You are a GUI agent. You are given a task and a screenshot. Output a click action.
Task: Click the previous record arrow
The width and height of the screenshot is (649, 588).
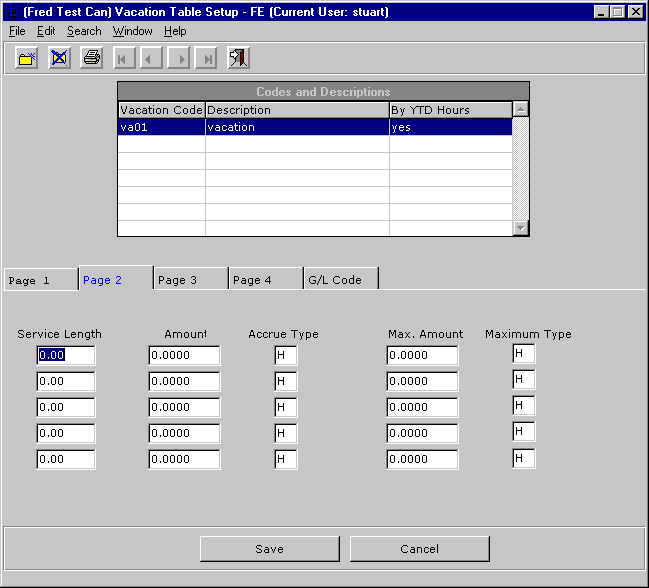click(x=151, y=58)
